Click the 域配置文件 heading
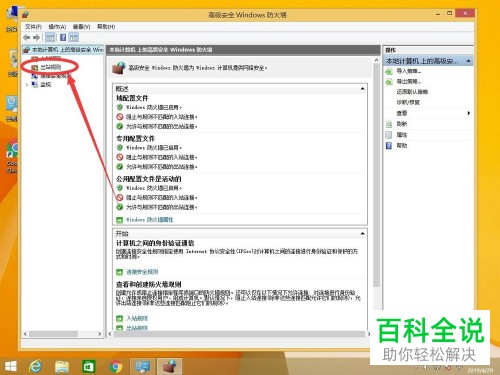 pos(132,98)
